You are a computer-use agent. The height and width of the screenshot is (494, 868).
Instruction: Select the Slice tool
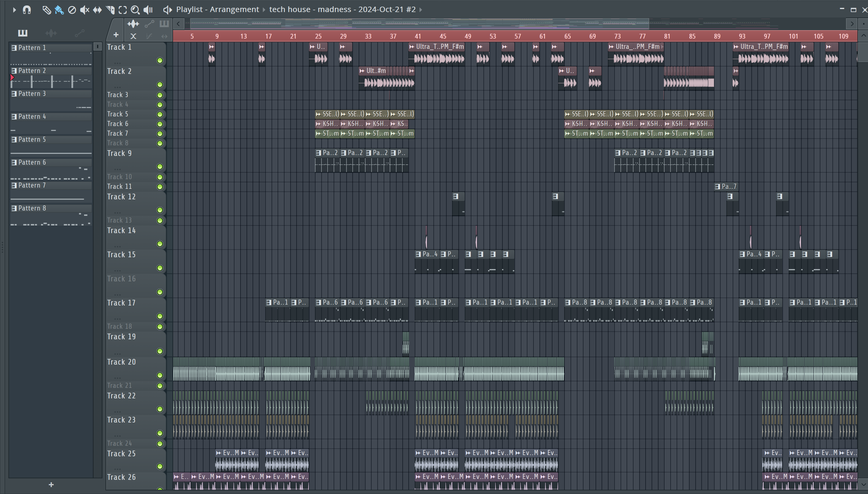[x=110, y=10]
